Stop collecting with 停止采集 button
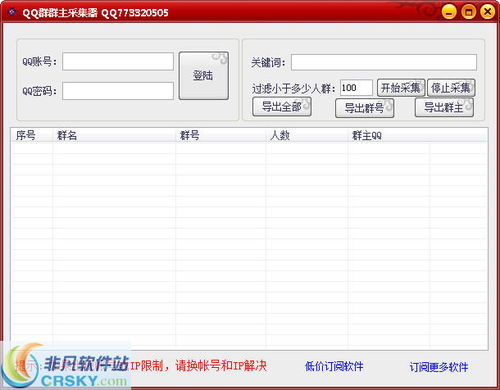Image resolution: width=500 pixels, height=390 pixels. (451, 88)
